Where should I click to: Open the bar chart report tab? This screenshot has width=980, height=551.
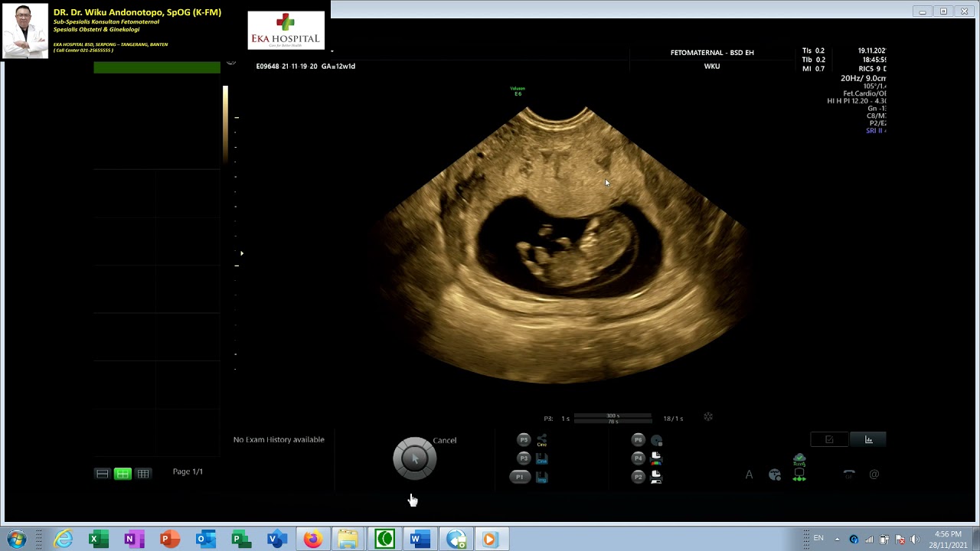coord(868,439)
